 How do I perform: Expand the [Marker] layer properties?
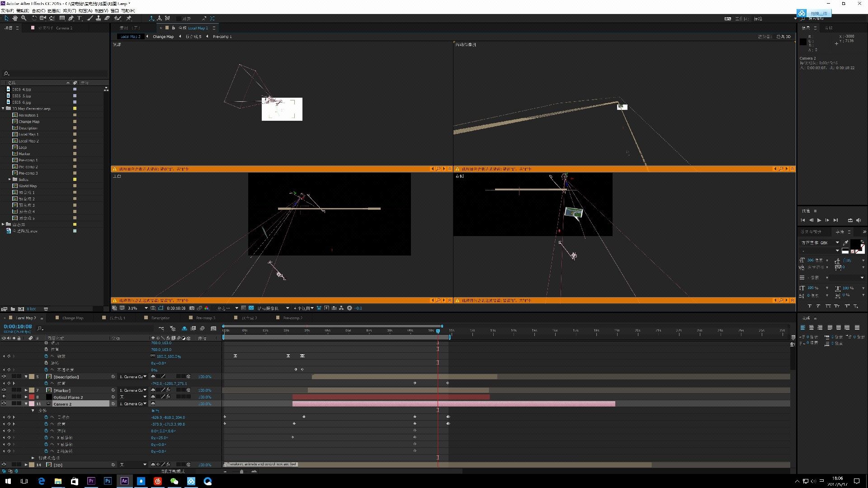click(x=26, y=390)
